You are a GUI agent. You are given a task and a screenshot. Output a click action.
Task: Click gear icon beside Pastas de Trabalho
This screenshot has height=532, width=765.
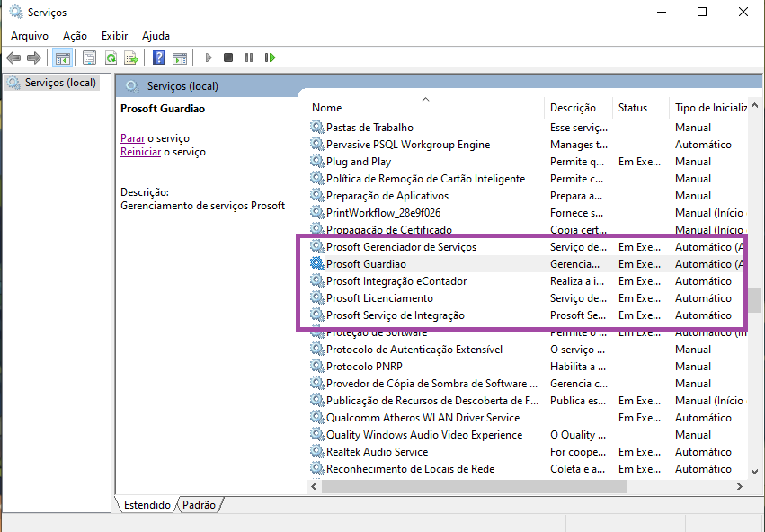pyautogui.click(x=317, y=127)
